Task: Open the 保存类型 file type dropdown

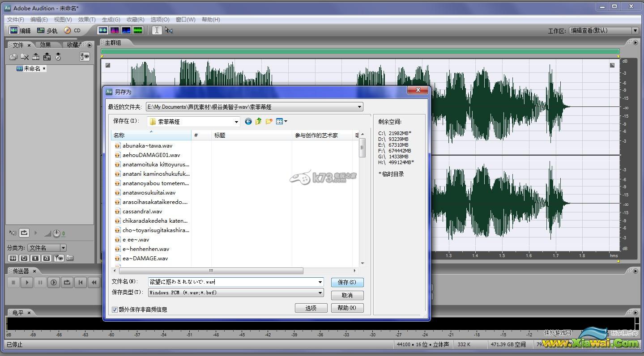Action: pos(320,293)
